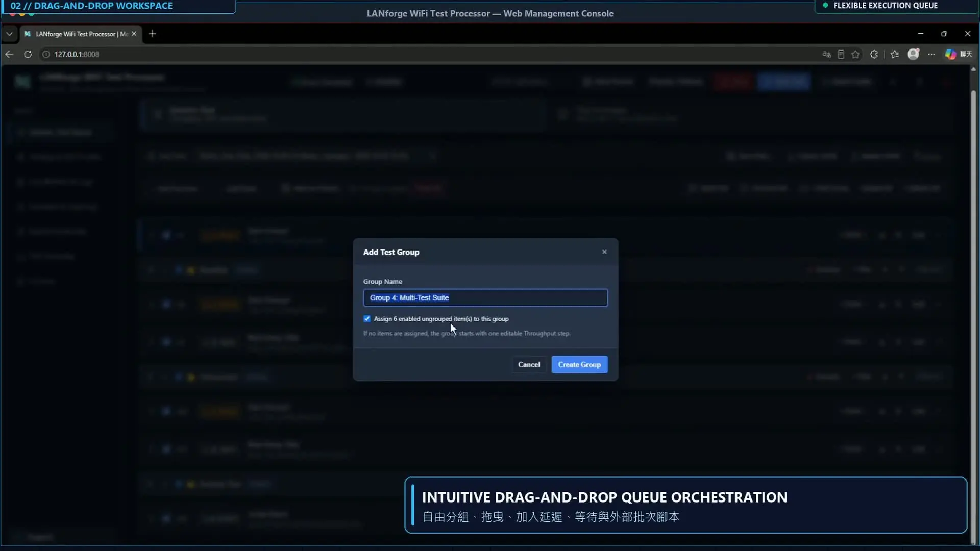Open browser settings and more menu

tap(932, 54)
